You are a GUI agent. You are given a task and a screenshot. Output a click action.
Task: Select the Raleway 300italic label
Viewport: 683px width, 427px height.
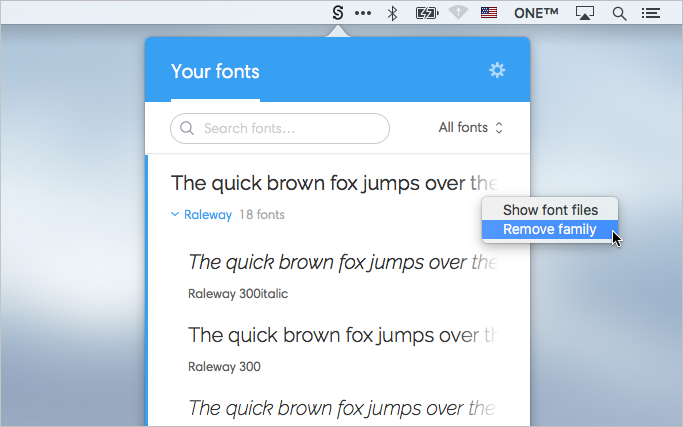point(238,294)
